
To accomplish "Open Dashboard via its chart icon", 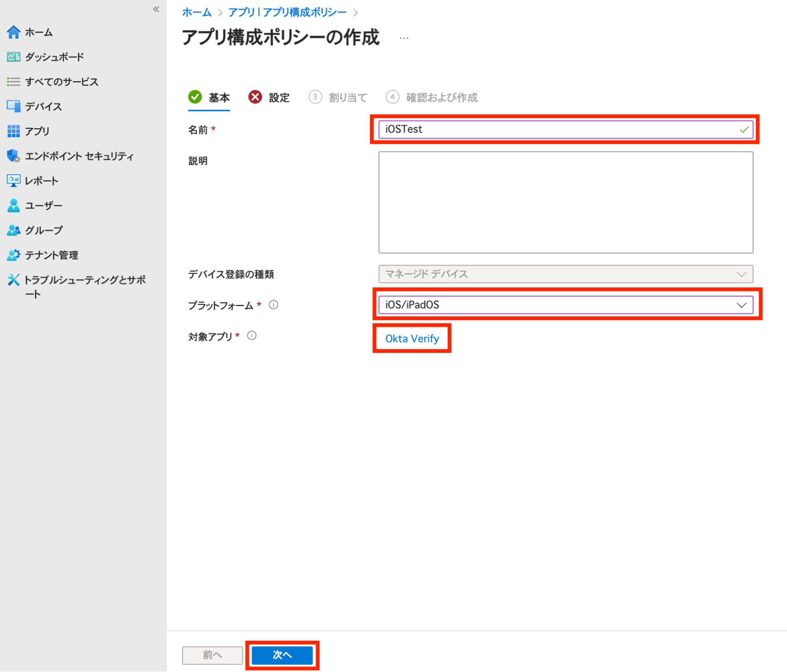I will point(13,57).
